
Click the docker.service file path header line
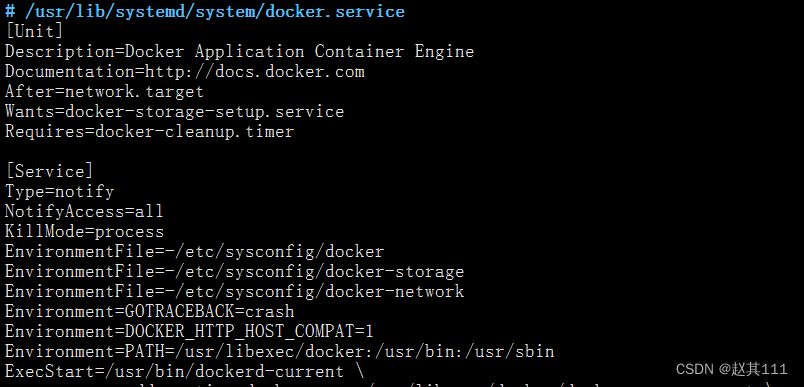tap(205, 11)
